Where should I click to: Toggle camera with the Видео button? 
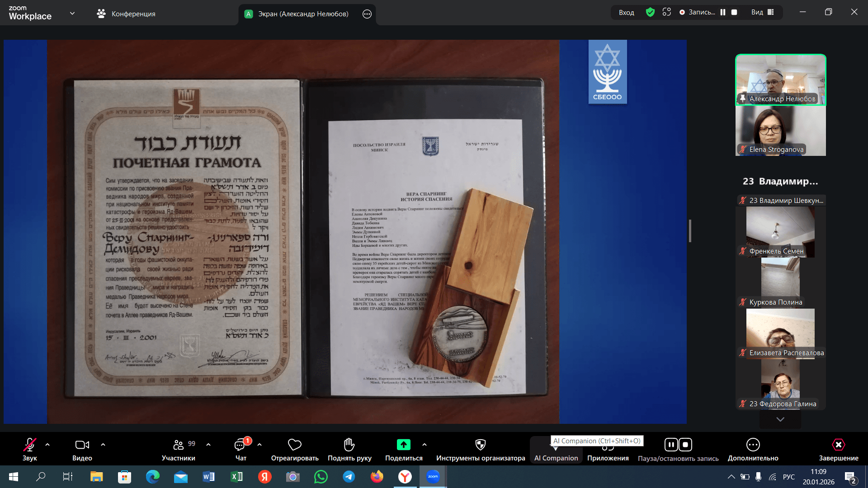pos(82,449)
